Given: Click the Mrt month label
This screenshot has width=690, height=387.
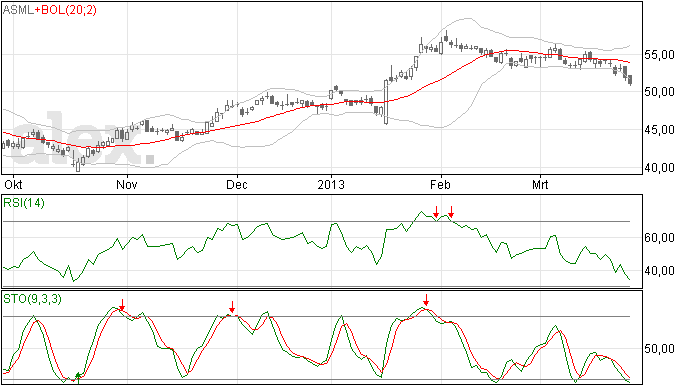Looking at the screenshot, I should coord(540,184).
